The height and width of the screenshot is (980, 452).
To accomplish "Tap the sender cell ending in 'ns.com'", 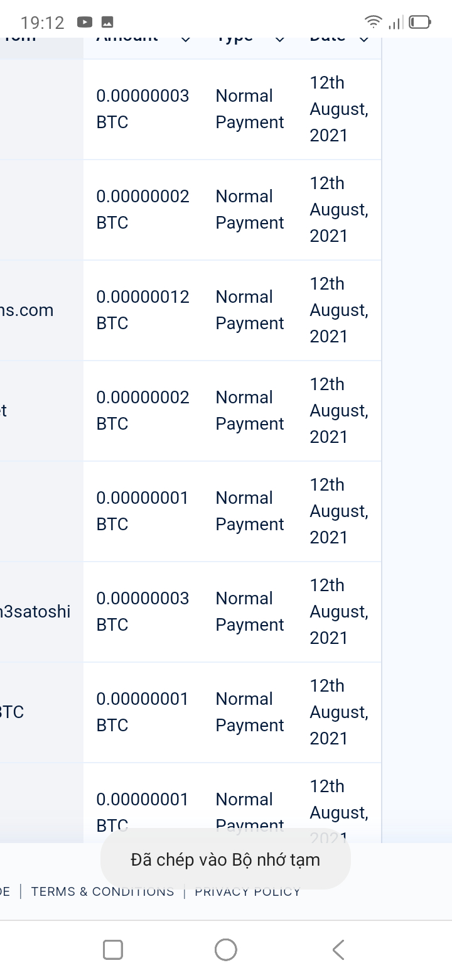I will (x=27, y=310).
